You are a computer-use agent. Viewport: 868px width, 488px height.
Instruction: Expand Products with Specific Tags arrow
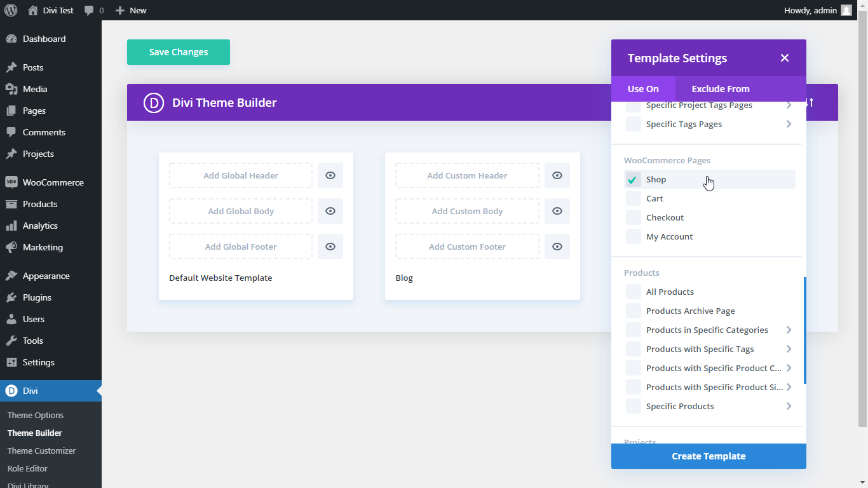click(789, 349)
